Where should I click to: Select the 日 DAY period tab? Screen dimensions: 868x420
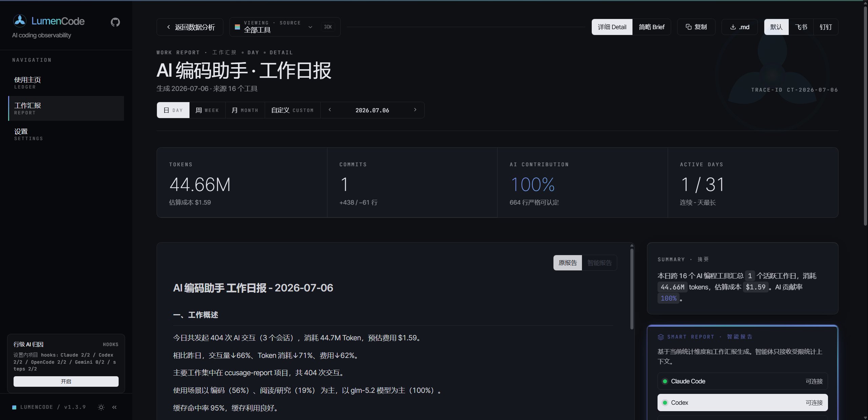point(173,110)
